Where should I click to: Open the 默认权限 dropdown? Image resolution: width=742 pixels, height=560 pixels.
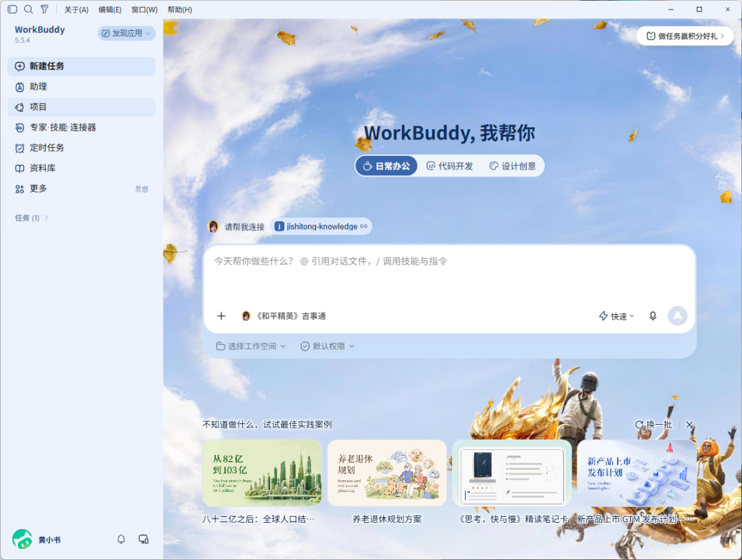327,346
